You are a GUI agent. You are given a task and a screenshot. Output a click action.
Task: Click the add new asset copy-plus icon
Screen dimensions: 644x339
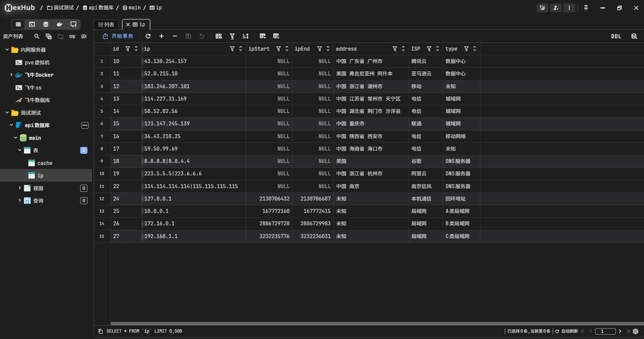pyautogui.click(x=49, y=36)
